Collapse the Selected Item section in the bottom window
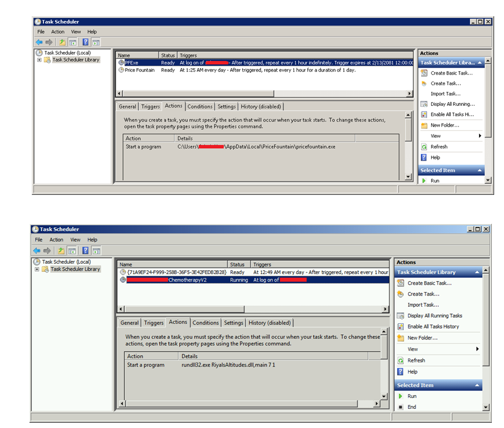This screenshot has width=504, height=428. point(477,385)
